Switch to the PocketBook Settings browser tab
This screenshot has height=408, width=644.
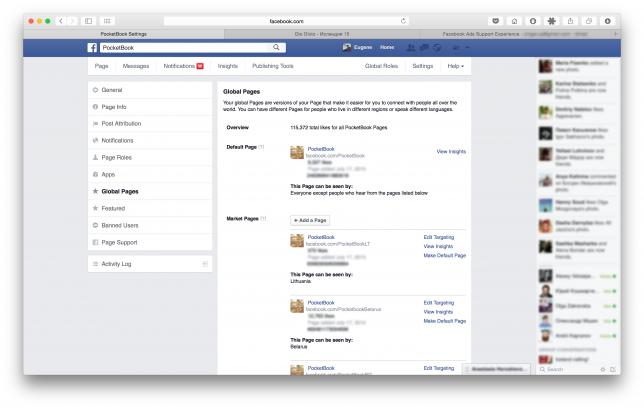(x=124, y=34)
